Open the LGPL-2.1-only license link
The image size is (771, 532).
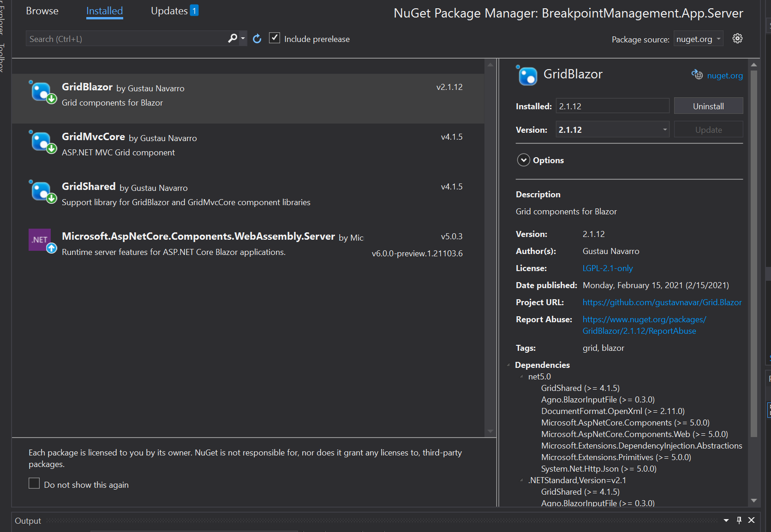tap(607, 268)
